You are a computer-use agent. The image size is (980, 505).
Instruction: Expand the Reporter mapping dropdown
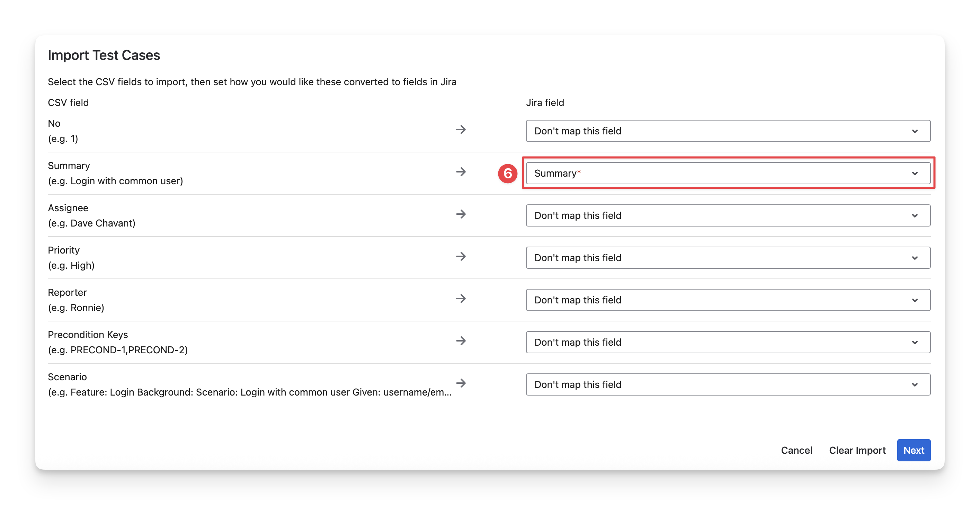coord(728,300)
